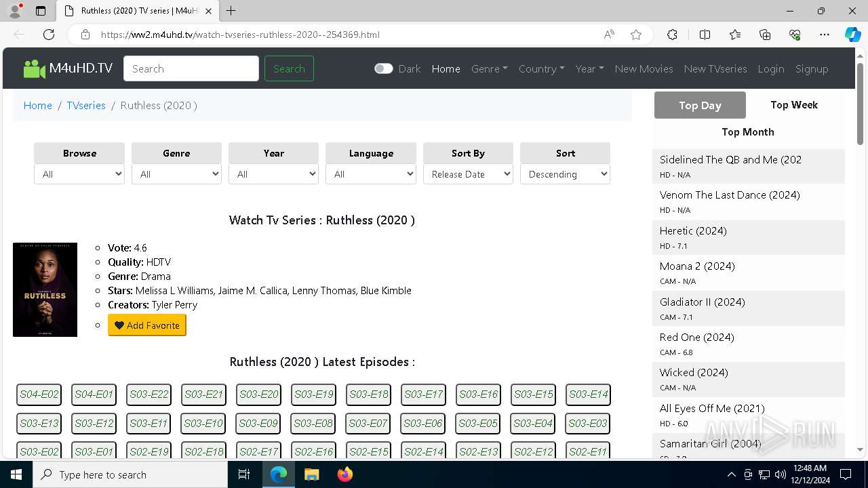Open Collections icon in toolbar

(765, 35)
